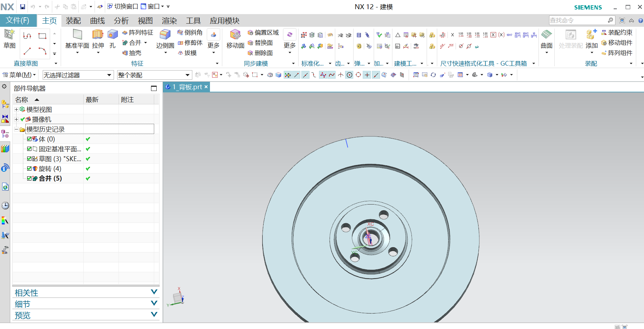The width and height of the screenshot is (644, 329).
Task: Uncheck the 草图 (3) feature checkbox
Action: click(x=29, y=159)
